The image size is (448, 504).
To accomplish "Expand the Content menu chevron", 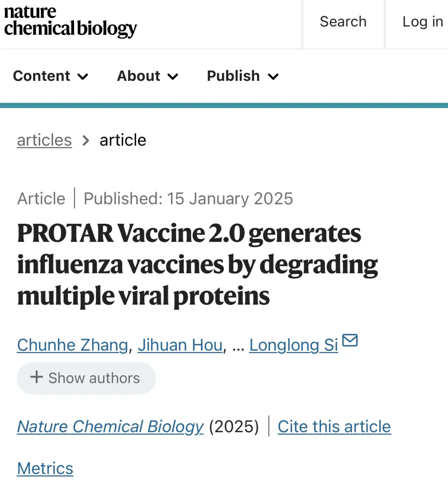I will 83,77.
